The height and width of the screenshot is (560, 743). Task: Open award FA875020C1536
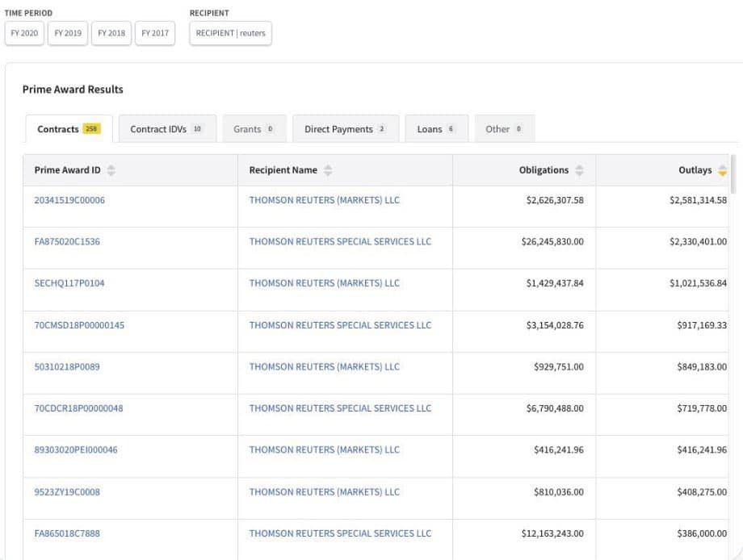[67, 242]
